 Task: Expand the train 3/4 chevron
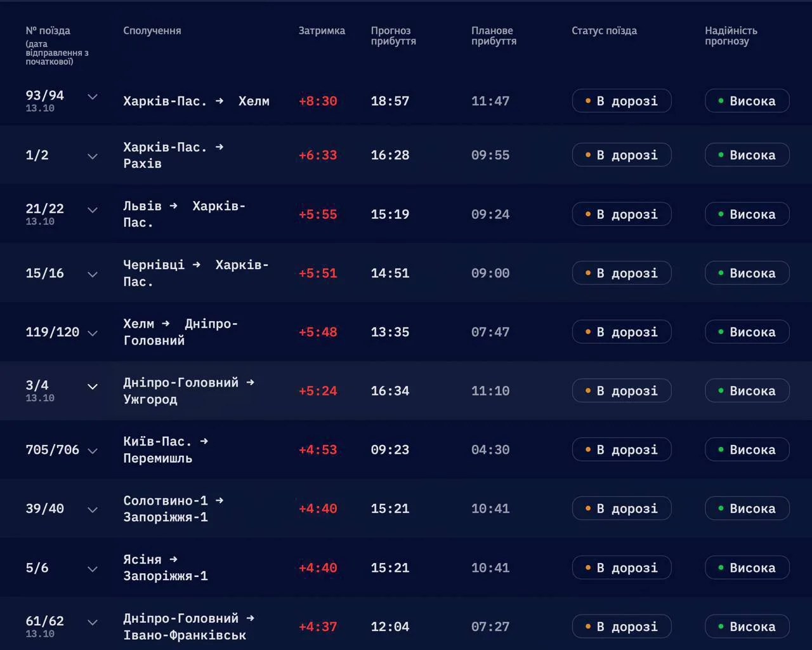coord(93,387)
